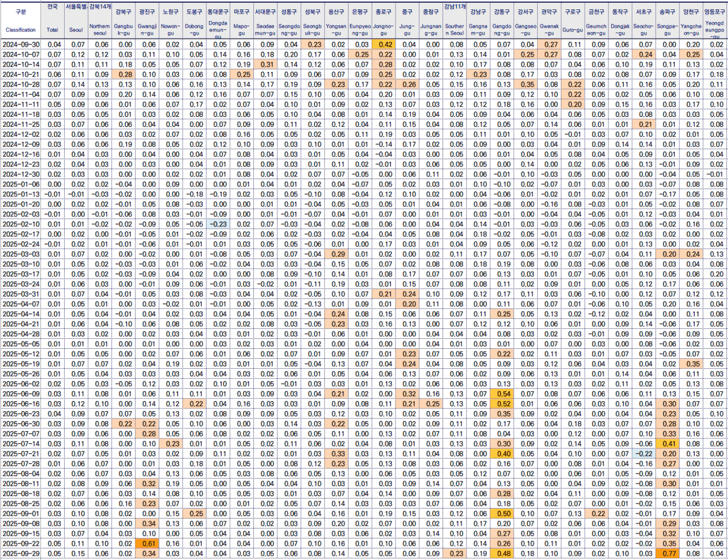
Task: Select 0.35 under Gangseo-gu for 2024-10-28
Action: [526, 85]
